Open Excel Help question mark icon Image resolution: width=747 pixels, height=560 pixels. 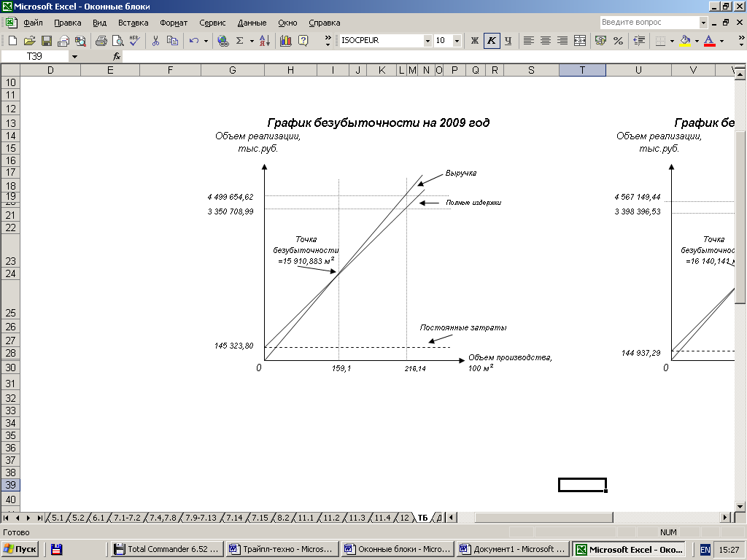click(303, 41)
